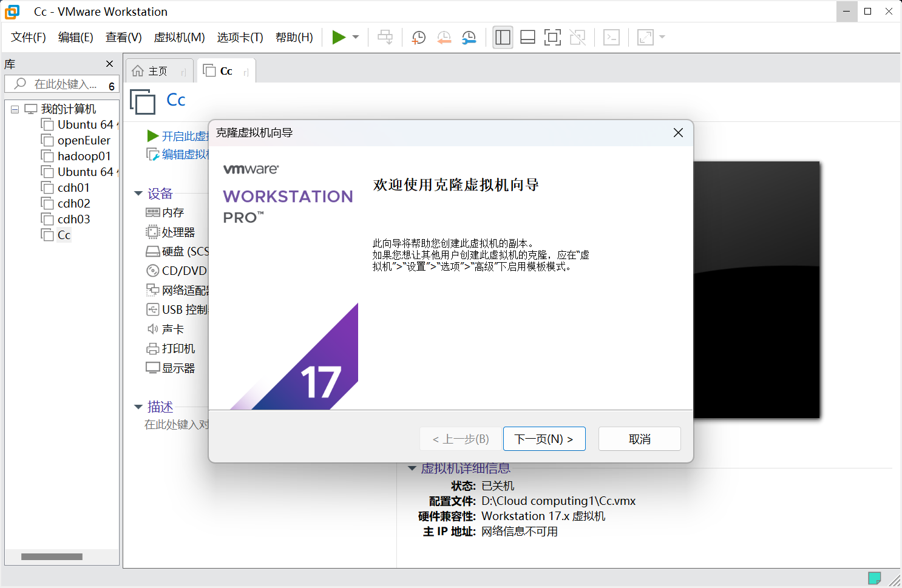902x588 pixels.
Task: Select cdh01 in the library tree
Action: click(66, 188)
